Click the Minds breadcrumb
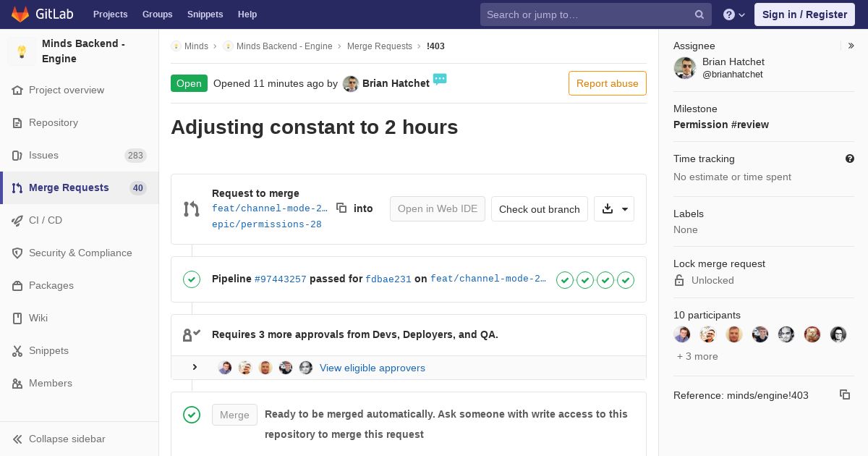Viewport: 868px width, 456px height. tap(196, 46)
